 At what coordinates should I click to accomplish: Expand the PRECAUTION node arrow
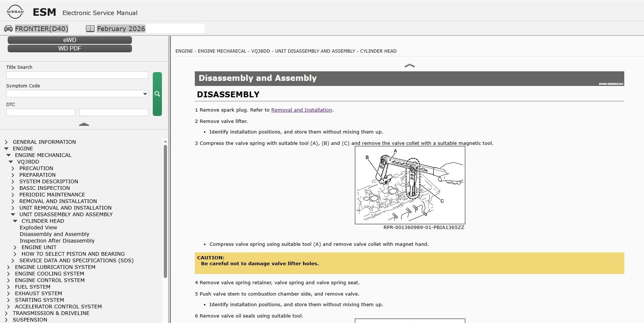[x=13, y=168]
